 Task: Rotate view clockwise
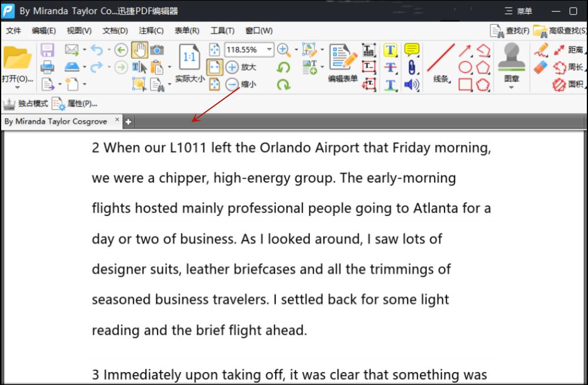point(283,85)
